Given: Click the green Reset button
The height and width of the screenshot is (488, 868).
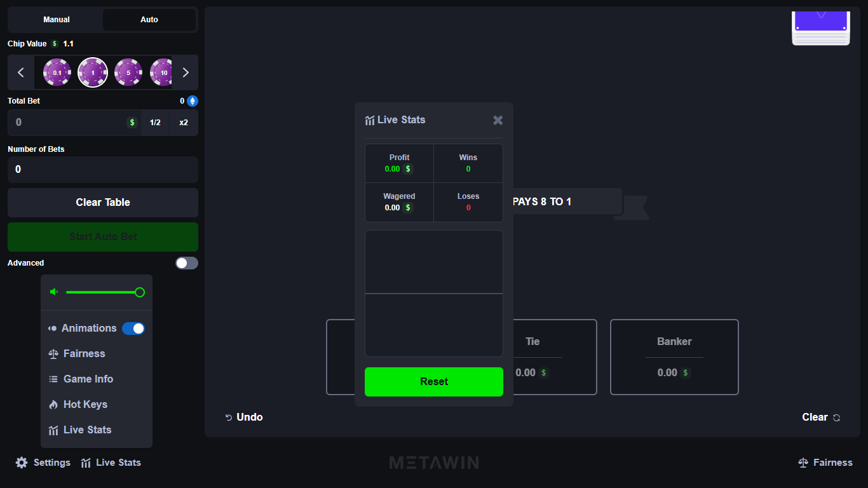Looking at the screenshot, I should coord(434,382).
